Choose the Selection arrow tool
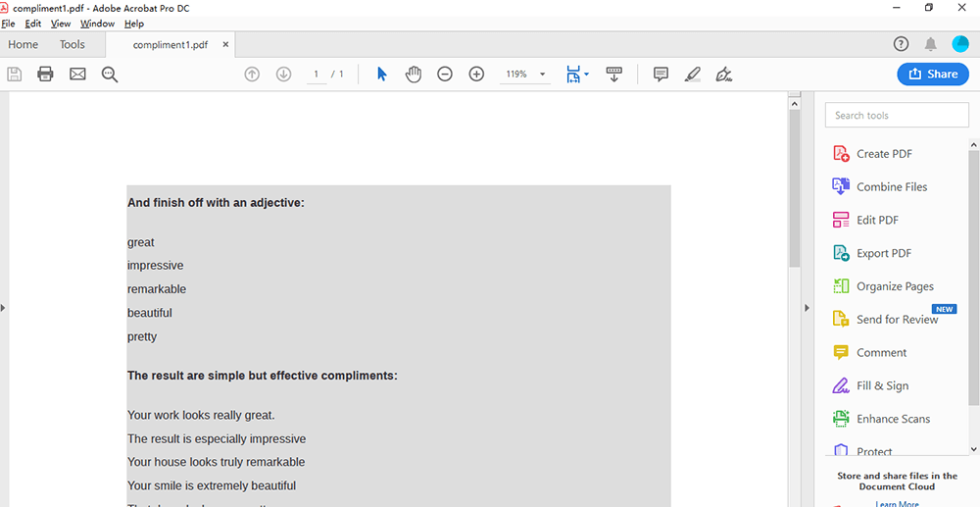980x507 pixels. pos(382,75)
